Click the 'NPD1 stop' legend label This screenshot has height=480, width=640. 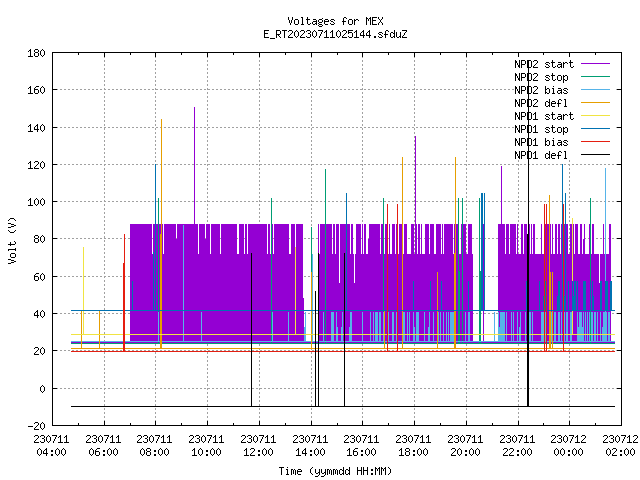pos(541,129)
